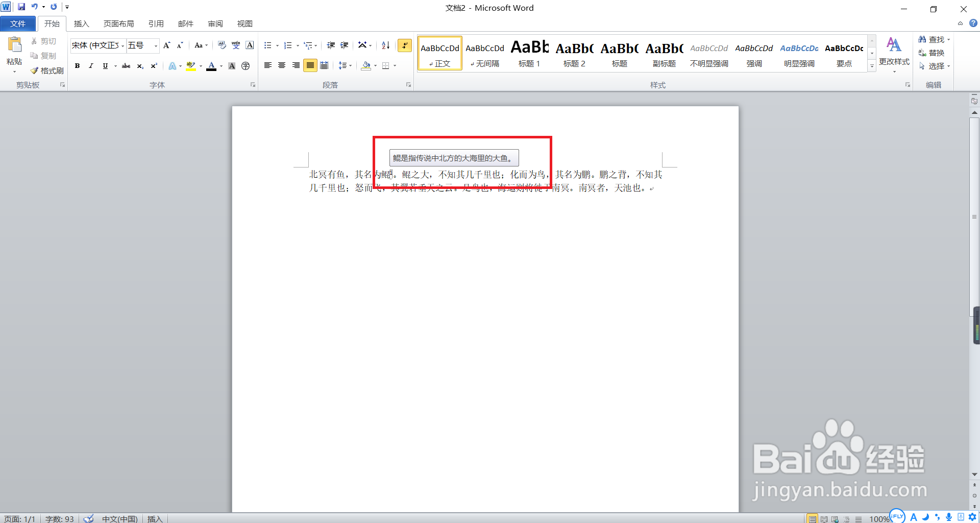
Task: Toggle Strikethrough formatting
Action: pyautogui.click(x=126, y=66)
